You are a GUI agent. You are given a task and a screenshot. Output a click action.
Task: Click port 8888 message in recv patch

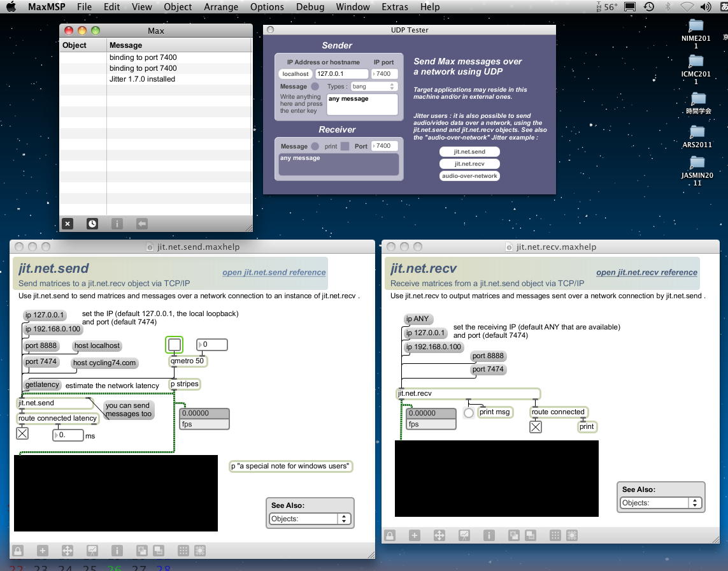[x=488, y=356]
